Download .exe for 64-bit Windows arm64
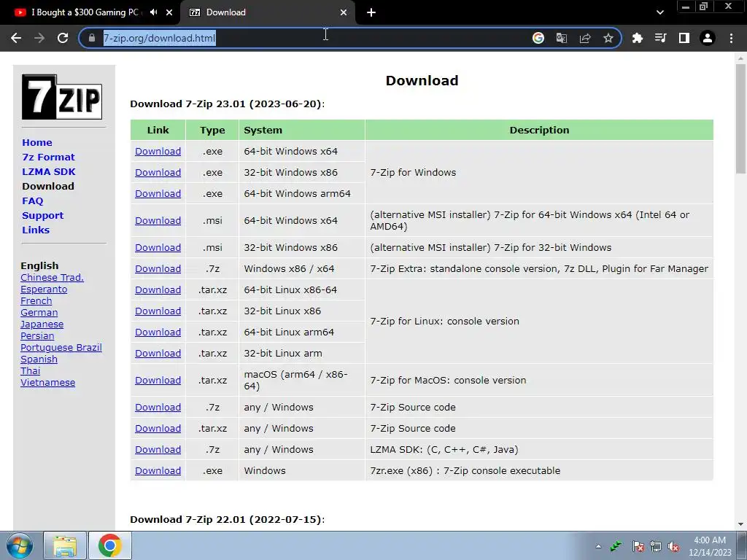This screenshot has width=747, height=560. [x=158, y=194]
